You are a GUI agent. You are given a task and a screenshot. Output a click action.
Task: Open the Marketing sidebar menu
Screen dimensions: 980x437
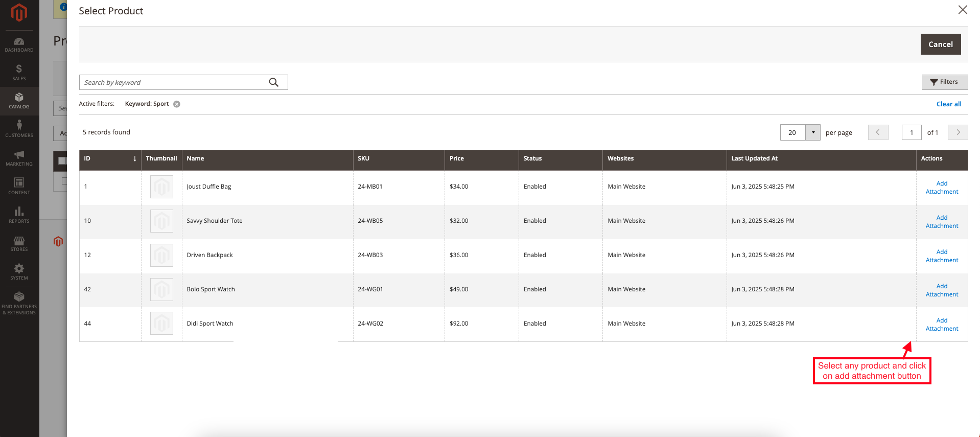(19, 158)
